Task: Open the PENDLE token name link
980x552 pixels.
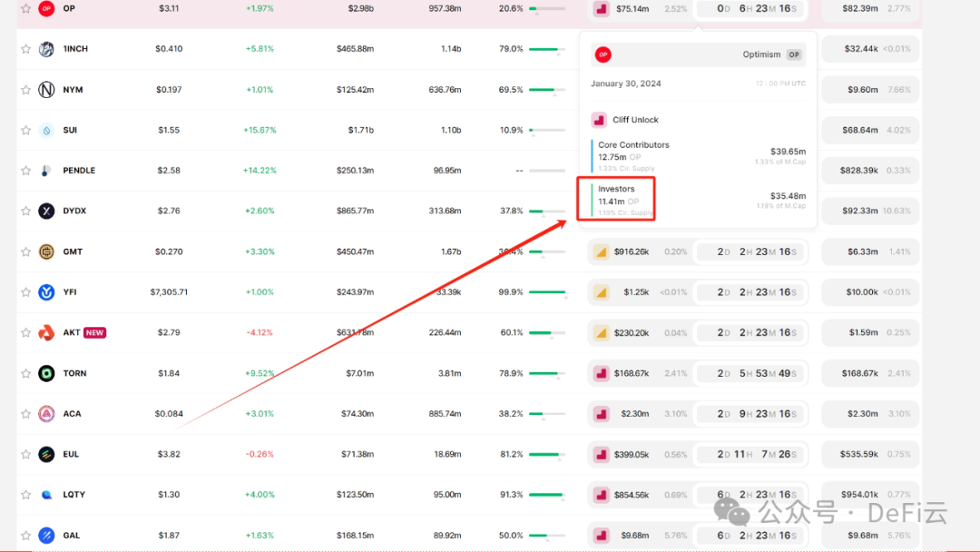Action: (x=79, y=170)
